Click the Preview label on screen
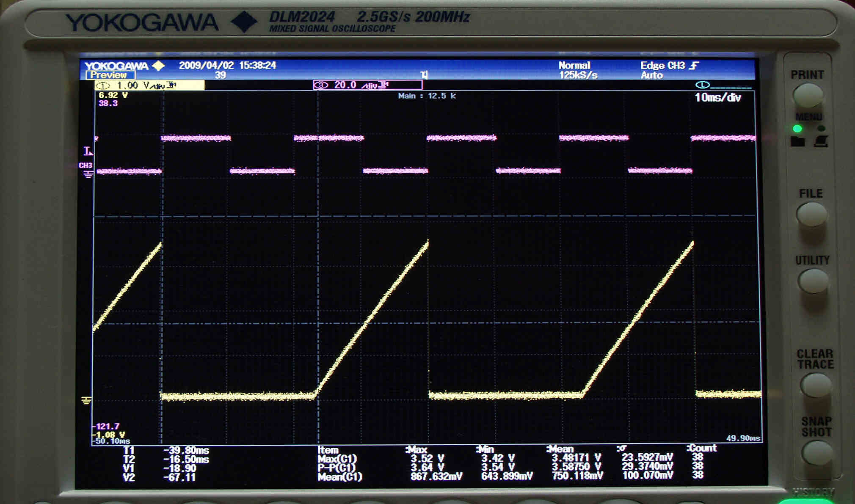This screenshot has width=855, height=504. click(110, 75)
